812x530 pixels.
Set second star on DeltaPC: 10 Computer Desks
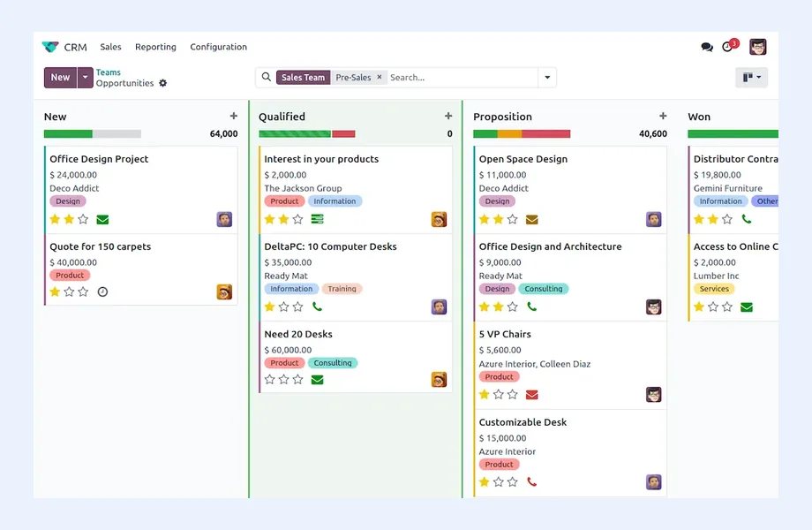[284, 307]
